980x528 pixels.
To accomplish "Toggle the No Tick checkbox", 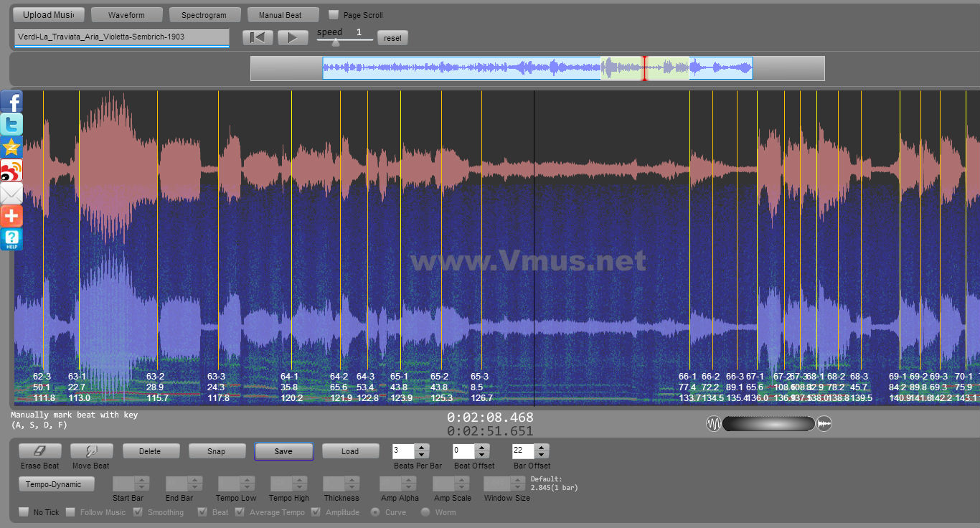I will tap(24, 512).
